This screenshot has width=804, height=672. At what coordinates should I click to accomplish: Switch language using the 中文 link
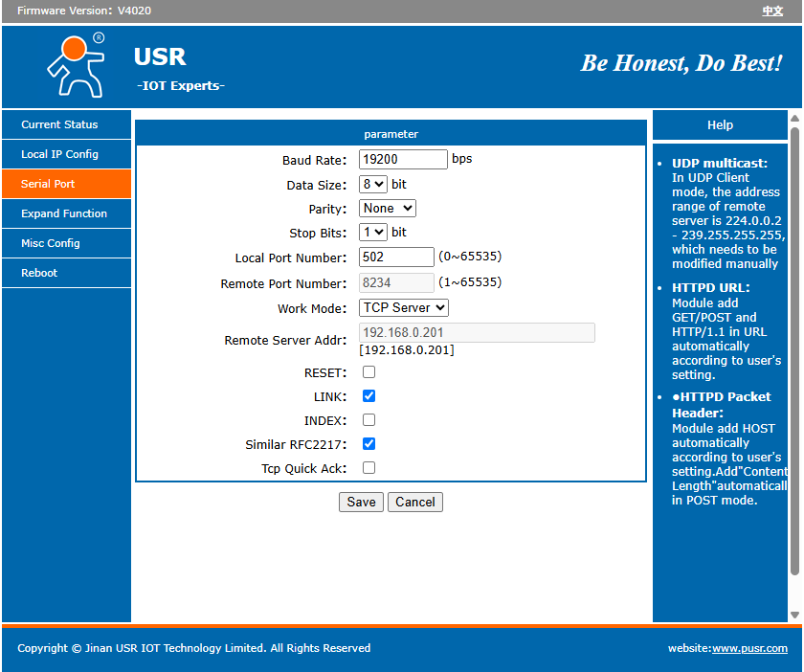[772, 11]
